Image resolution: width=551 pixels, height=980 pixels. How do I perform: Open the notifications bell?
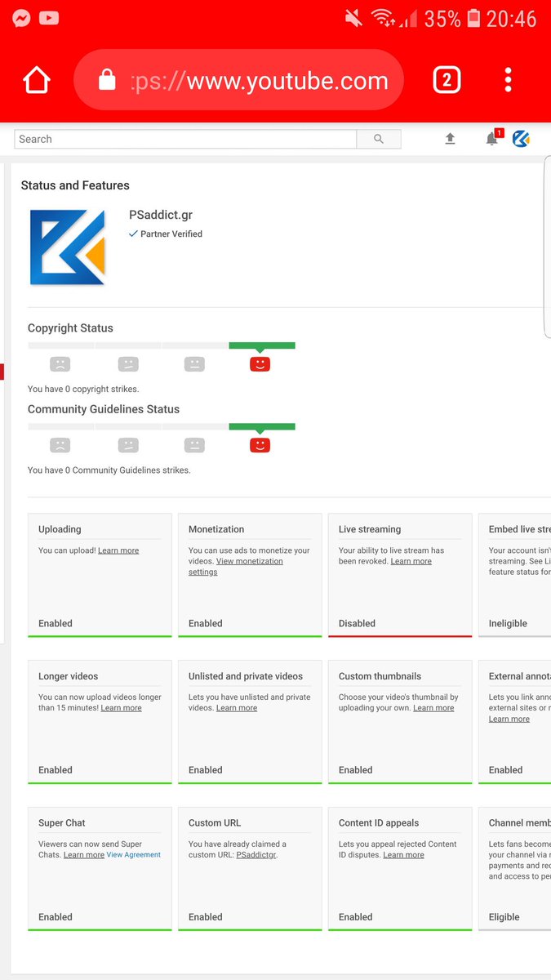492,138
